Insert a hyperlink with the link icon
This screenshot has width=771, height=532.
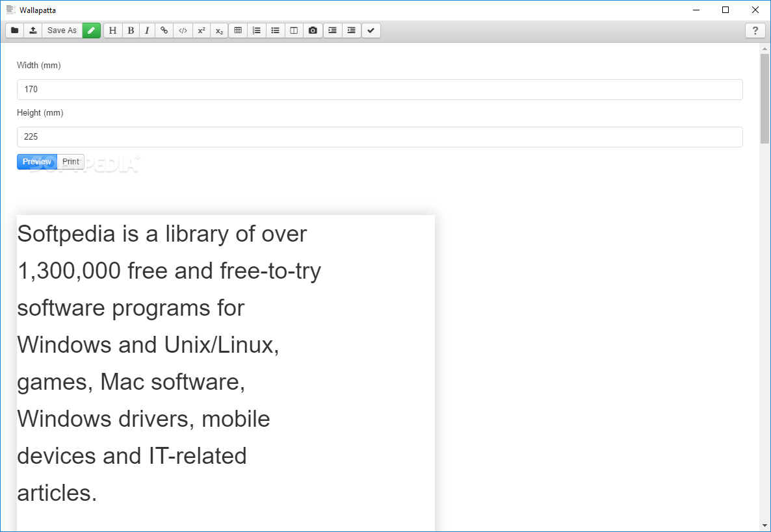tap(164, 31)
